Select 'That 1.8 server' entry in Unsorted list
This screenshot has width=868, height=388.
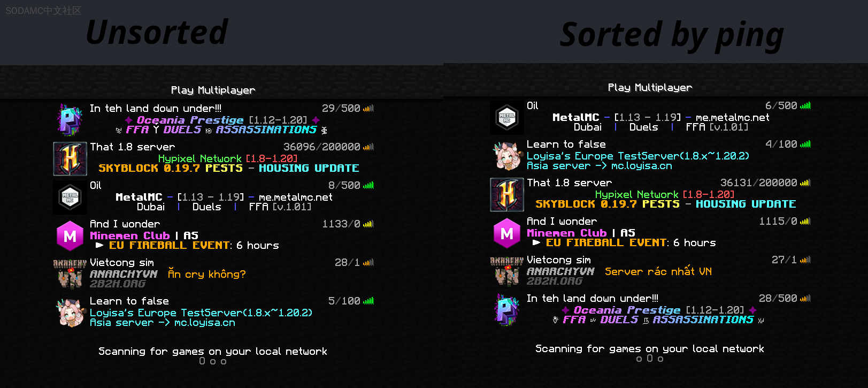[214, 158]
